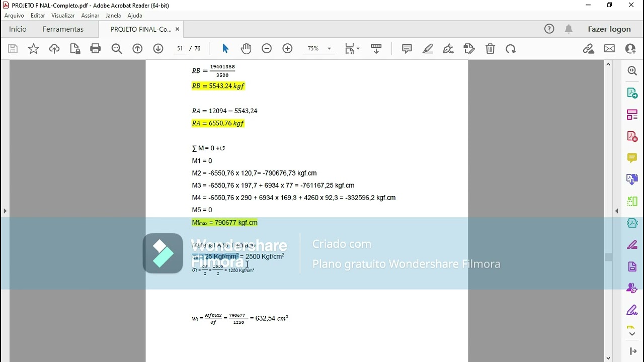Click the edit stamp toolbar icon

click(469, 49)
